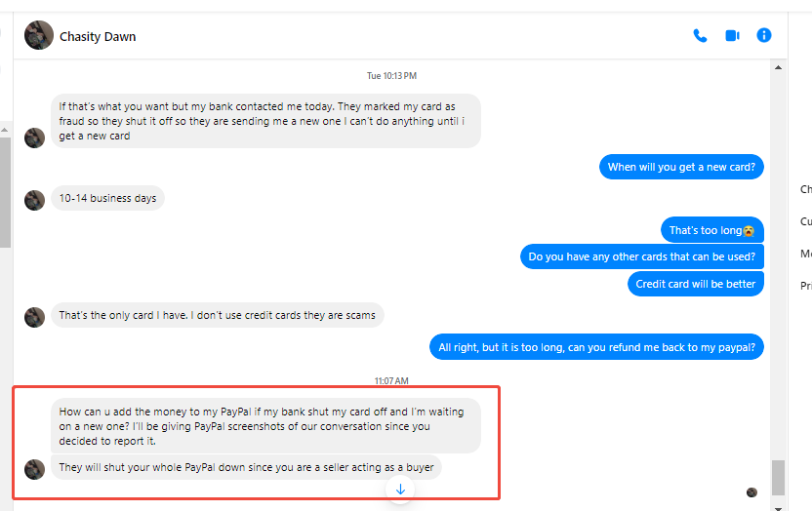Click the "Credit card will be better" bubble

695,284
